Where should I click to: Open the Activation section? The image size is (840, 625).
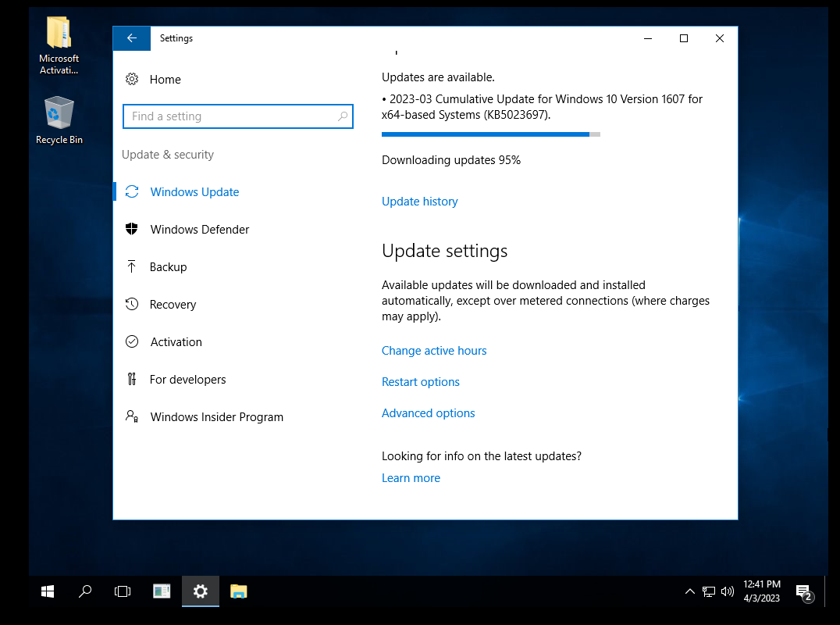click(176, 342)
